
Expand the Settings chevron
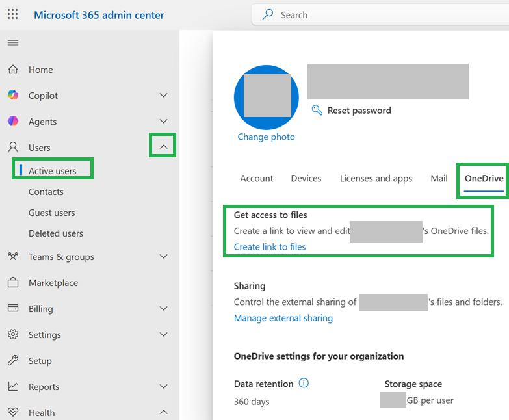coord(164,334)
